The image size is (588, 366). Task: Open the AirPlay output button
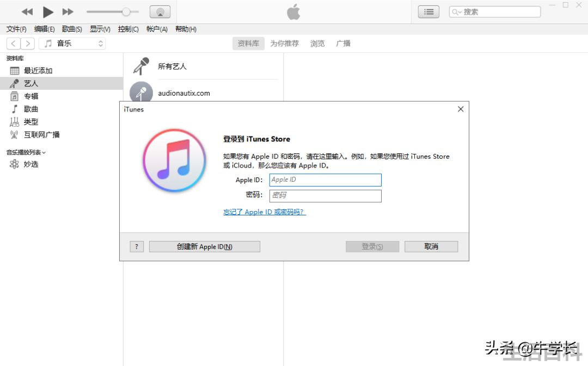pos(160,12)
